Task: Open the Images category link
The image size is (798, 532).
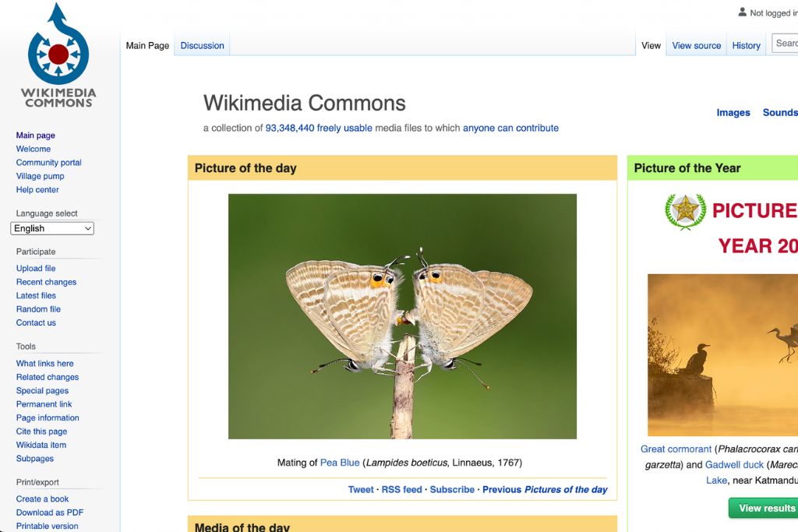Action: [x=733, y=113]
